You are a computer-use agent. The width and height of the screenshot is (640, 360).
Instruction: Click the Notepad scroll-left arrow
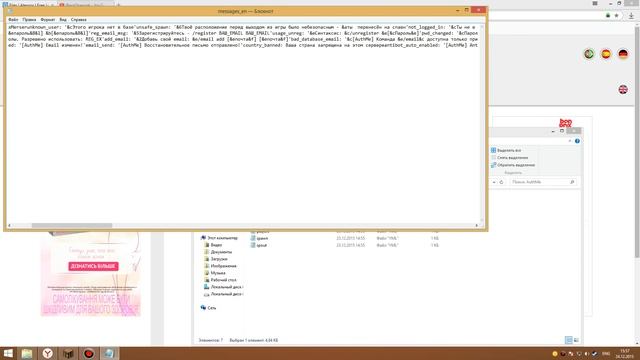tap(9, 225)
